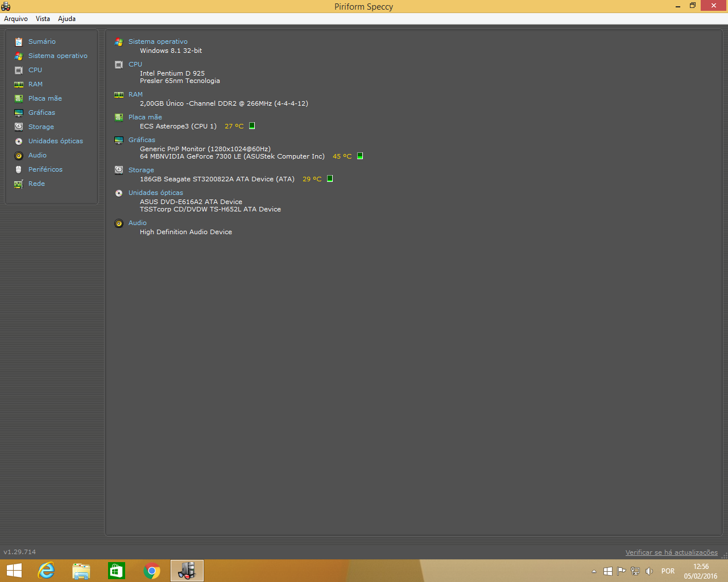728x582 pixels.
Task: Open the RAM sidebar section
Action: pos(35,84)
